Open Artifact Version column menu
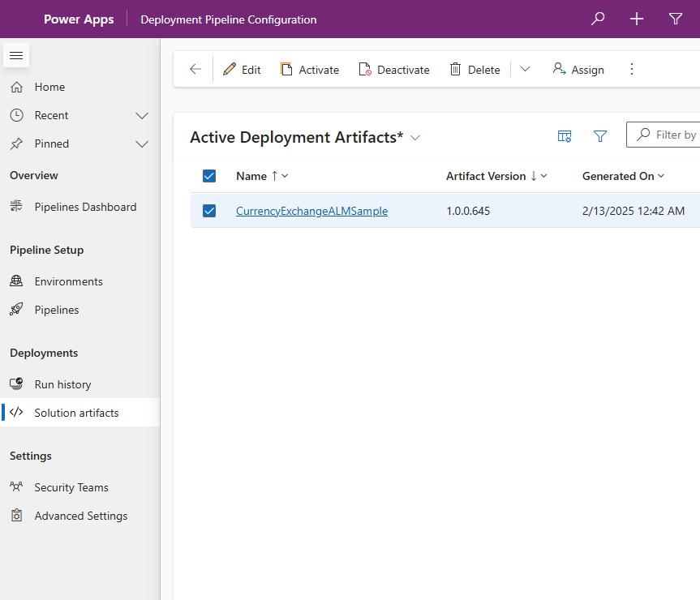Image resolution: width=700 pixels, height=600 pixels. [x=496, y=176]
